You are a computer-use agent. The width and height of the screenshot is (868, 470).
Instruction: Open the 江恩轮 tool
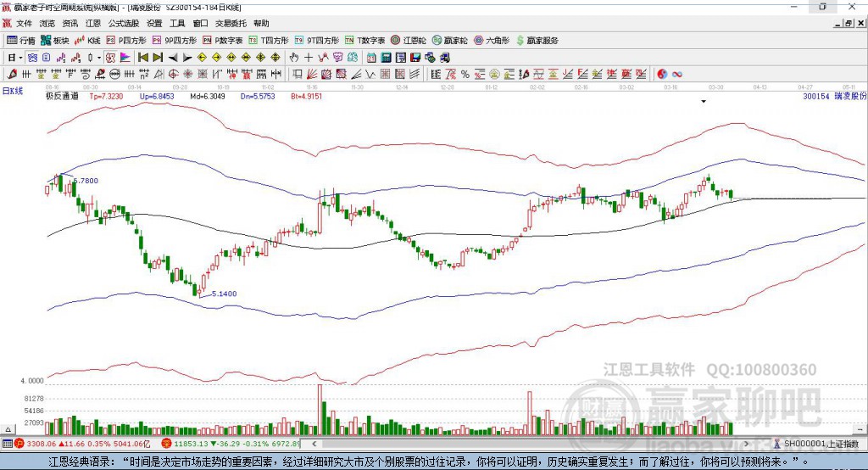(x=409, y=41)
